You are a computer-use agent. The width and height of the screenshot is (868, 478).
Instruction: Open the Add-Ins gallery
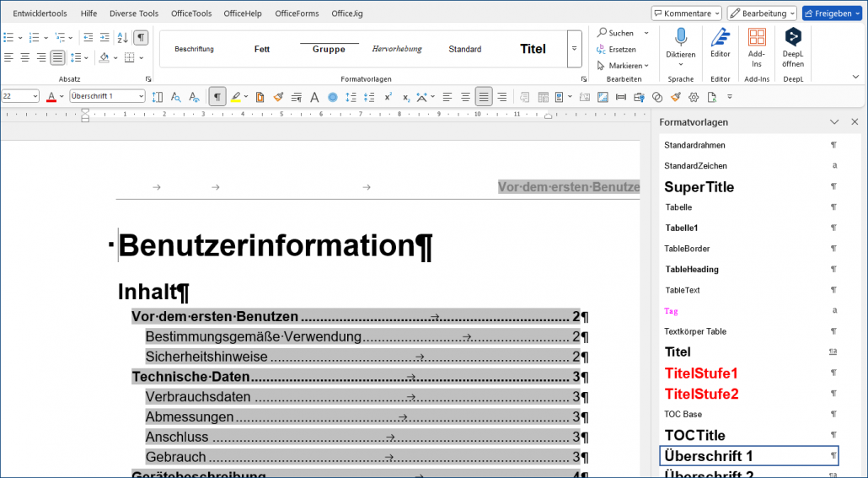756,46
